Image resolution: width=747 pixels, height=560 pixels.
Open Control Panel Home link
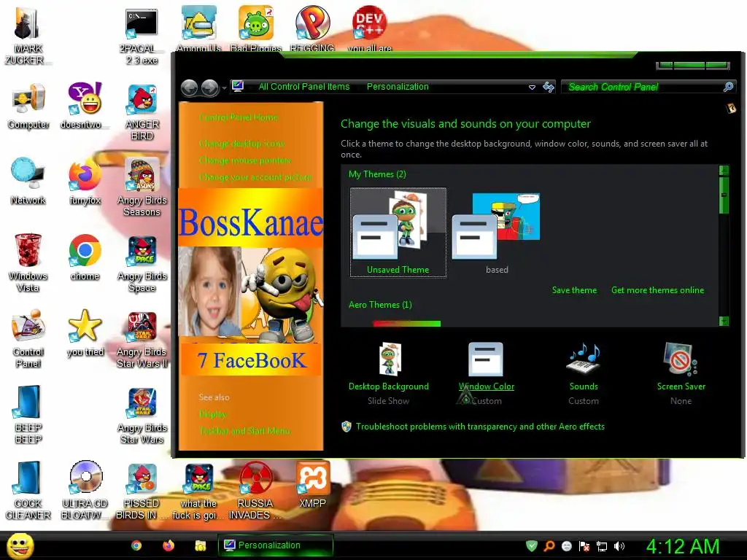(x=239, y=117)
